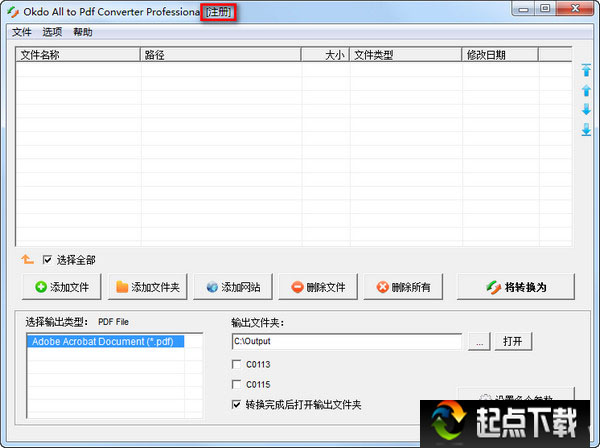The height and width of the screenshot is (448, 600).
Task: Open the 帮助 menu
Action: point(83,32)
